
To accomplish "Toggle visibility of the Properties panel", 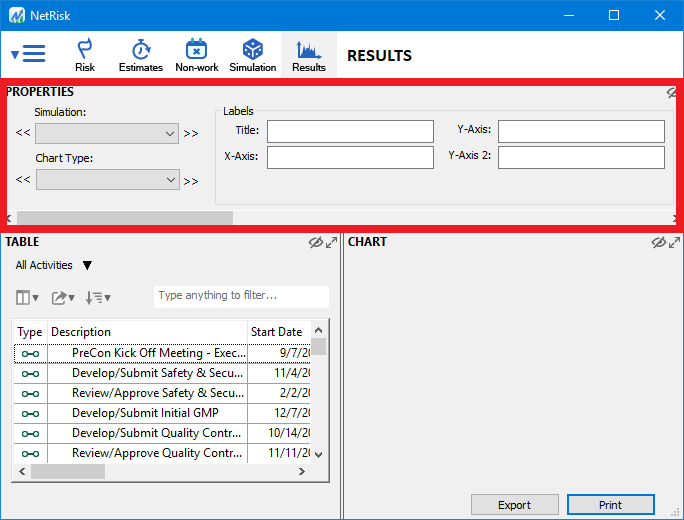I will pyautogui.click(x=673, y=92).
